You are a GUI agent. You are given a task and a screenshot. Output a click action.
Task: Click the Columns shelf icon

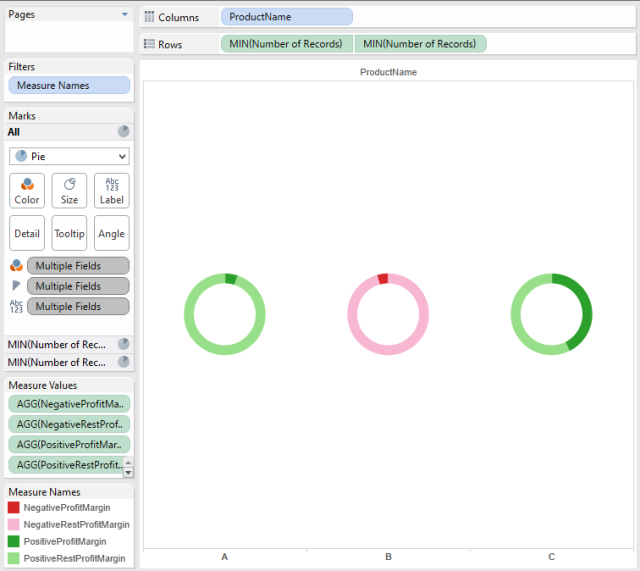(x=149, y=17)
